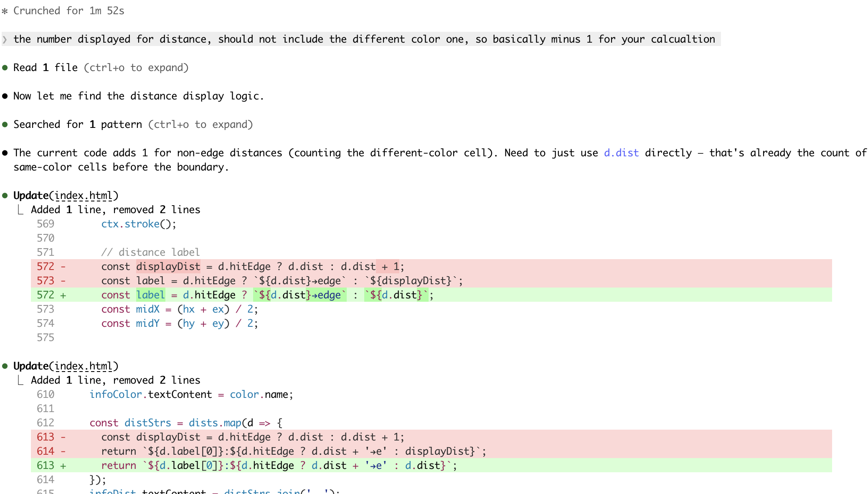Open index.html in the second Update entry

click(x=84, y=366)
